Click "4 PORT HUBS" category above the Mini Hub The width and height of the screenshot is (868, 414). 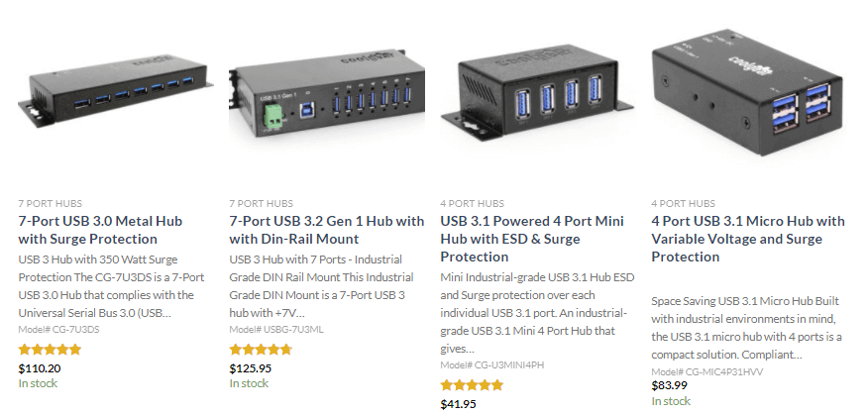pos(471,202)
